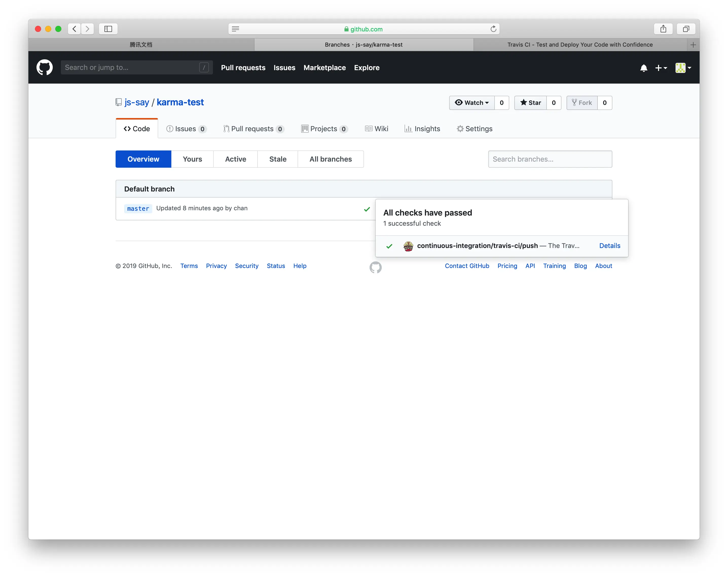The width and height of the screenshot is (728, 577).
Task: Star the repository
Action: click(531, 103)
